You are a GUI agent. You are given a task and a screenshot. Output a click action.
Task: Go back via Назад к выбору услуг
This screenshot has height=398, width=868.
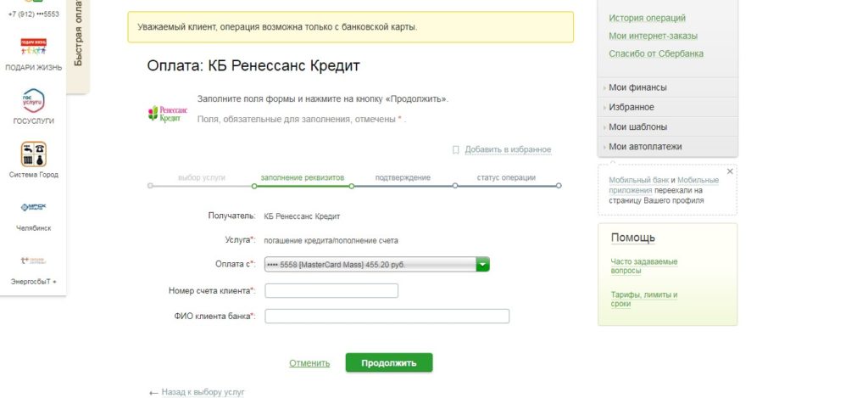[x=203, y=392]
